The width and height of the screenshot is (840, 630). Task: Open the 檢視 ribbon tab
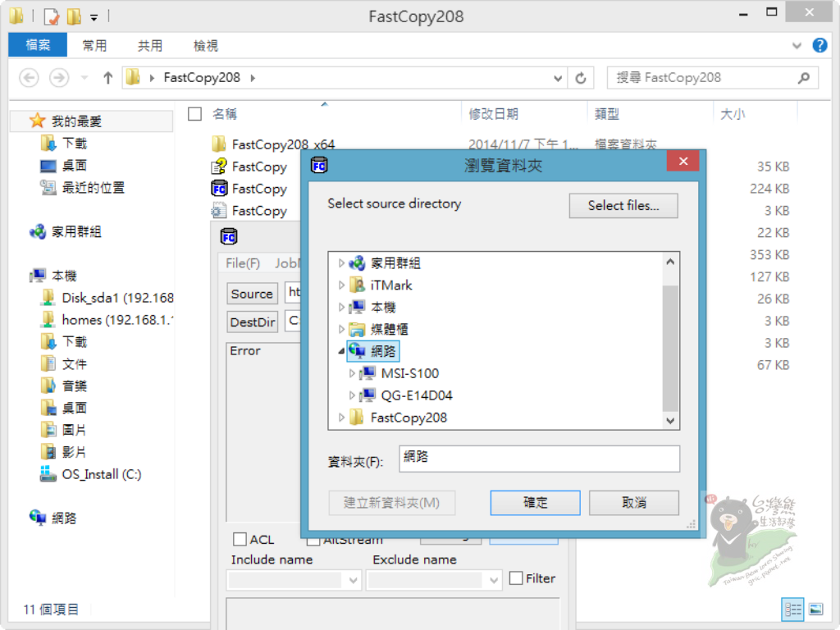click(206, 46)
